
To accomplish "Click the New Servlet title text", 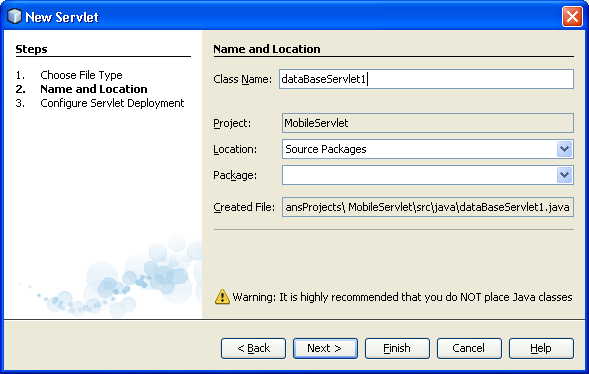I will tap(62, 17).
